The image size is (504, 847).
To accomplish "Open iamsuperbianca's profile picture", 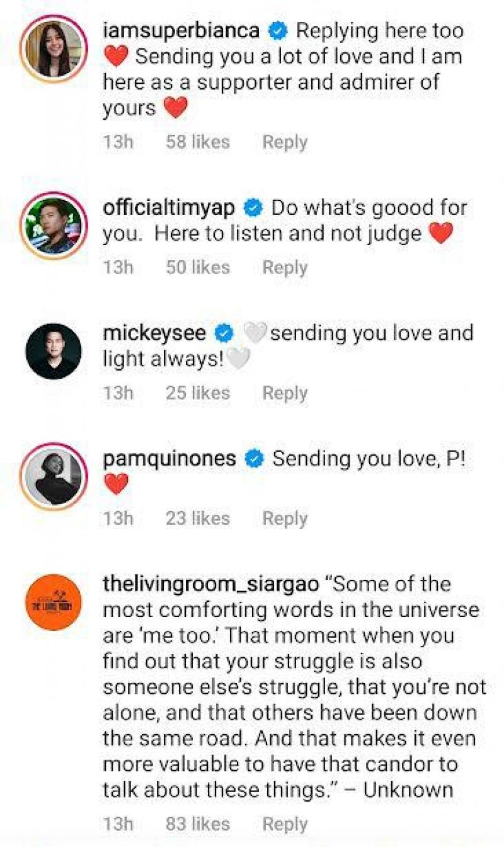I will coord(54,49).
